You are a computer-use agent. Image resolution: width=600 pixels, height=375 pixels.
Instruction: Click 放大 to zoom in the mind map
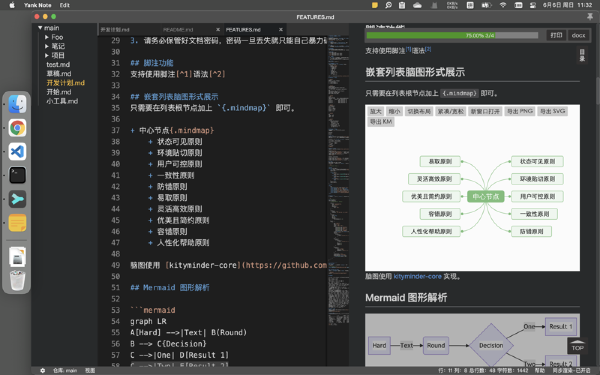375,111
